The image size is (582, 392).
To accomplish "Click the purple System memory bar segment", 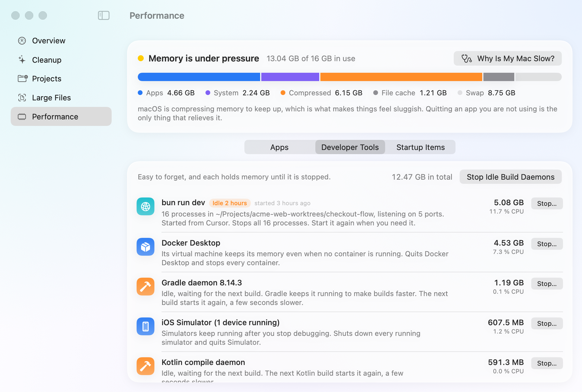I will [x=290, y=77].
